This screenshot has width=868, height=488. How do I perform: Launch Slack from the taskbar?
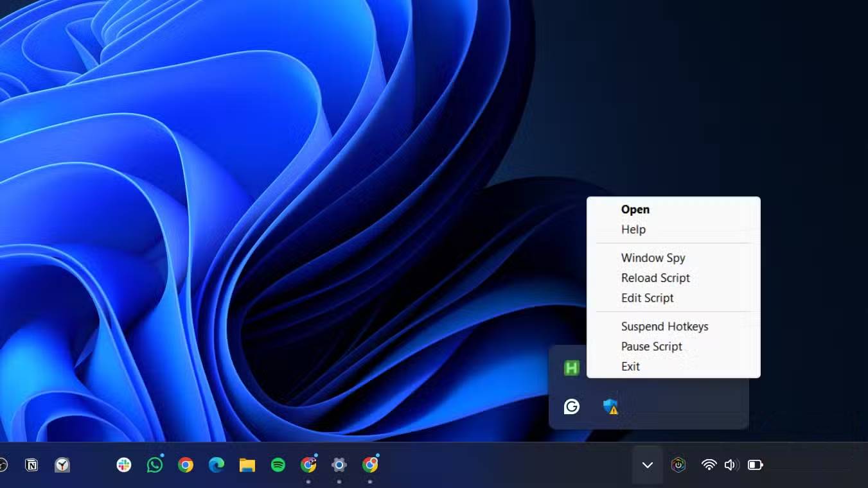click(124, 465)
